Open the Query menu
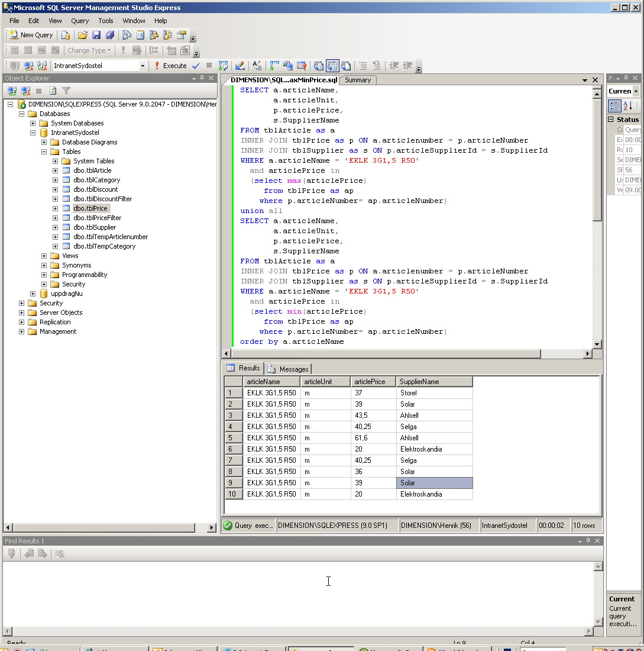This screenshot has width=644, height=651. point(80,21)
